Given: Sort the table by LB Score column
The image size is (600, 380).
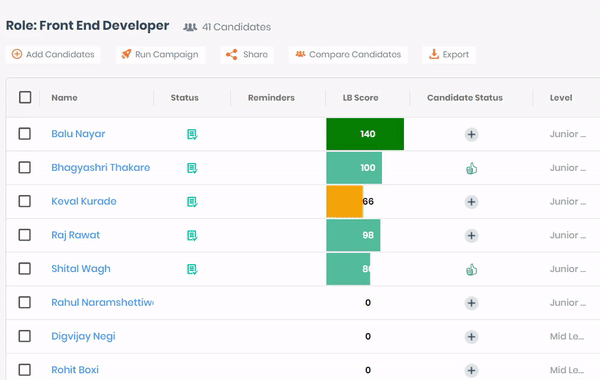Looking at the screenshot, I should (360, 98).
